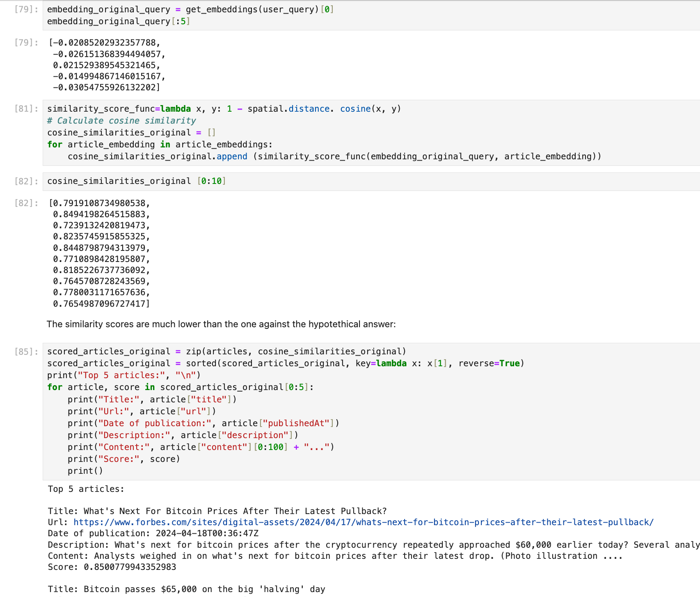Screen dimensions: 700x597
Task: Click the sorted(scored_articles_original...) code line
Action: point(286,363)
